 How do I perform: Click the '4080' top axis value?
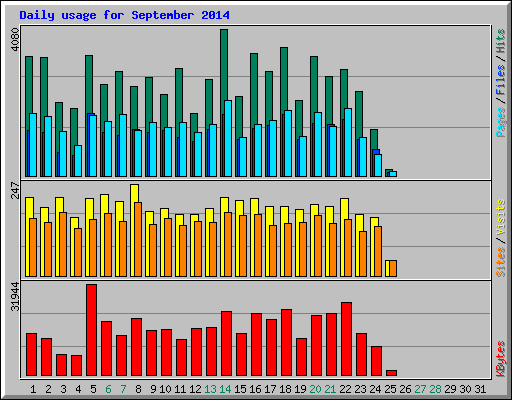(15, 39)
